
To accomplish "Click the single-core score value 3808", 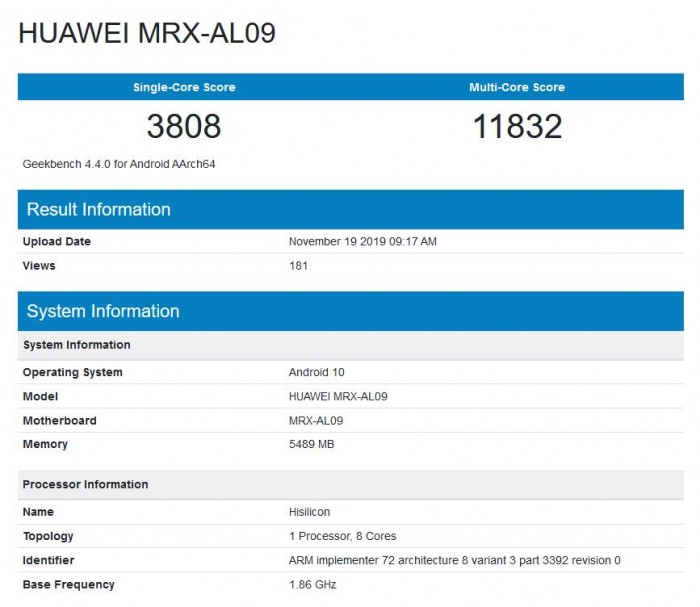I will (184, 126).
